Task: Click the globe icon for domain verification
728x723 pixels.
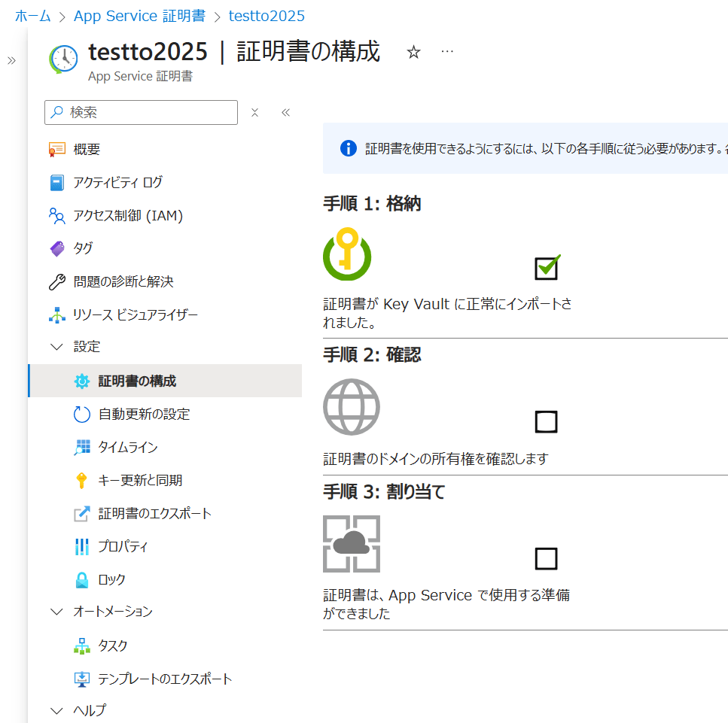Action: (351, 407)
